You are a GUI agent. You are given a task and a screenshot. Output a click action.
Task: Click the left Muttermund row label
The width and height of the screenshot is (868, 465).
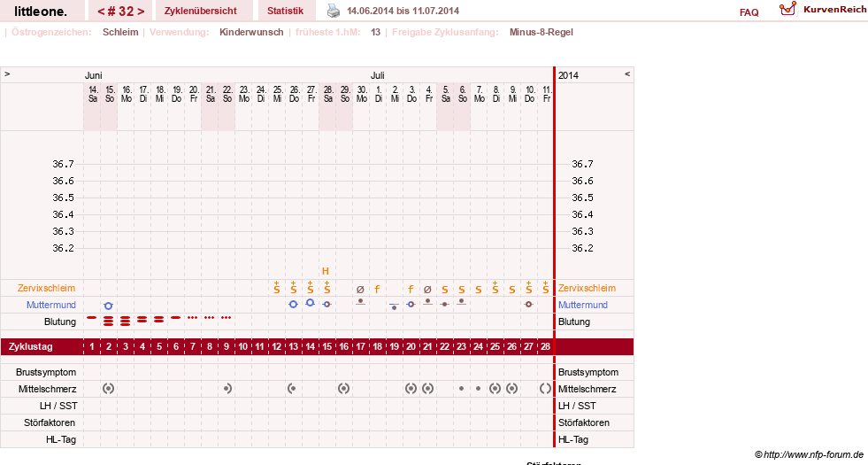(x=51, y=305)
